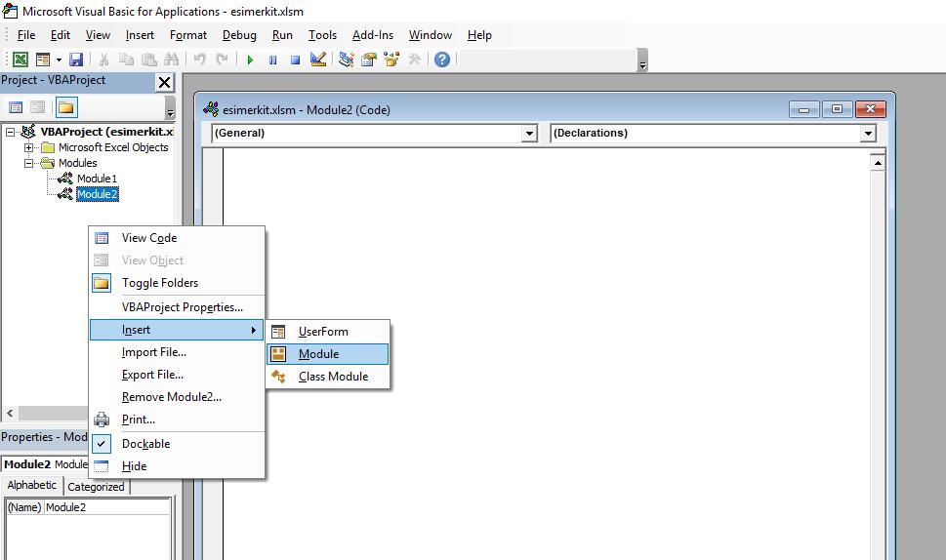Insert a UserForm from submenu
The image size is (946, 560).
[328, 332]
